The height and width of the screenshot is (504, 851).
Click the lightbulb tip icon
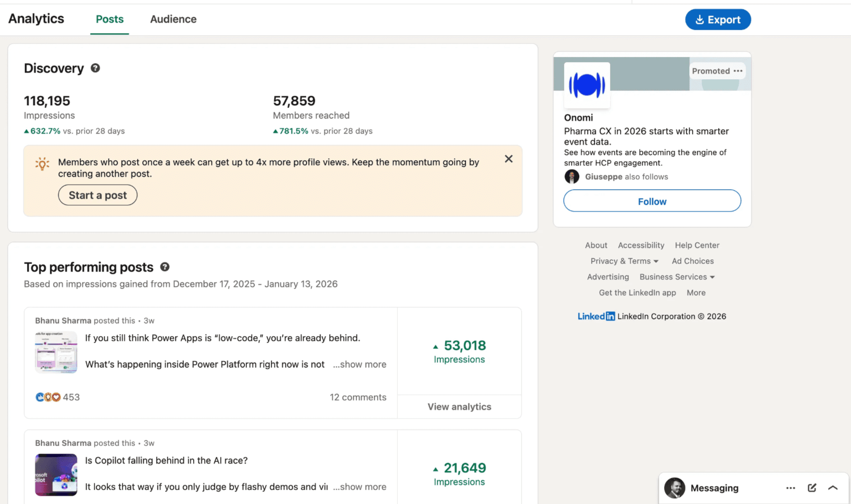[42, 164]
